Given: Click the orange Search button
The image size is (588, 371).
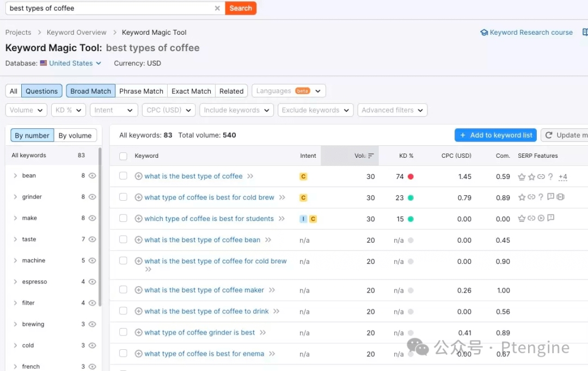Looking at the screenshot, I should tap(241, 8).
